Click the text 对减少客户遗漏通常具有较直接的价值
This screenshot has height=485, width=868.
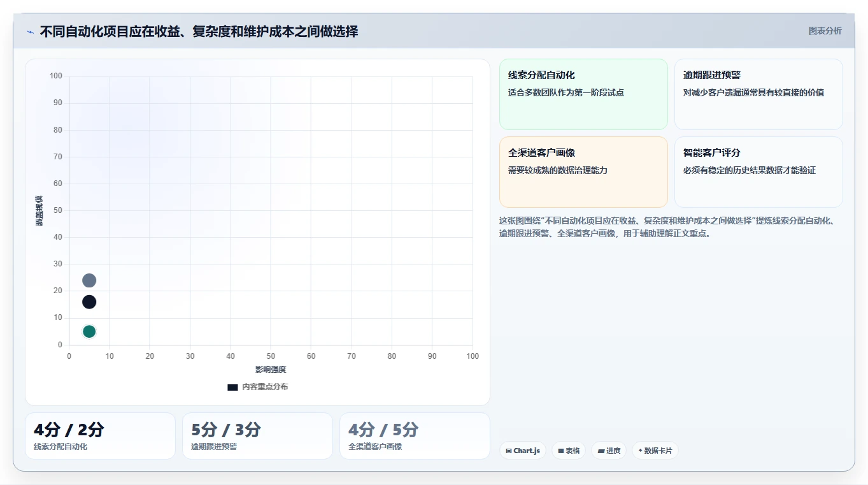[x=753, y=92]
